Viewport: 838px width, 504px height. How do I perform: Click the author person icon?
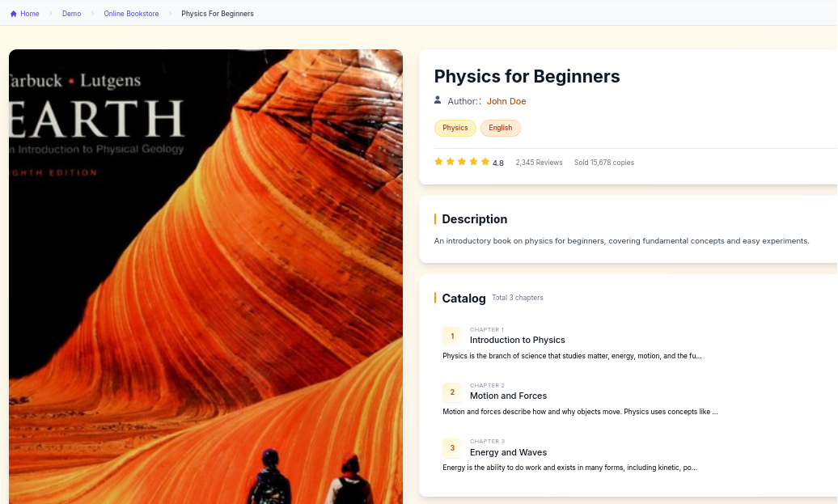[437, 100]
